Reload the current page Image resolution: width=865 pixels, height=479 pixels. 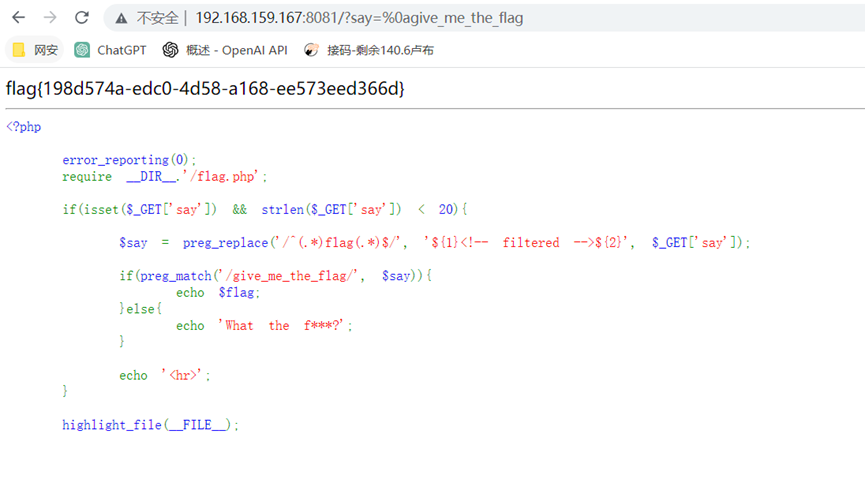[x=82, y=18]
